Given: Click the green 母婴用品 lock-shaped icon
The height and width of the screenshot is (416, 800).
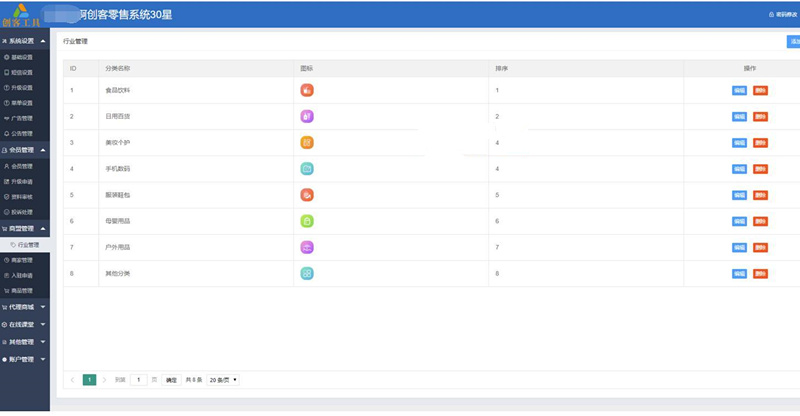Looking at the screenshot, I should 307,221.
